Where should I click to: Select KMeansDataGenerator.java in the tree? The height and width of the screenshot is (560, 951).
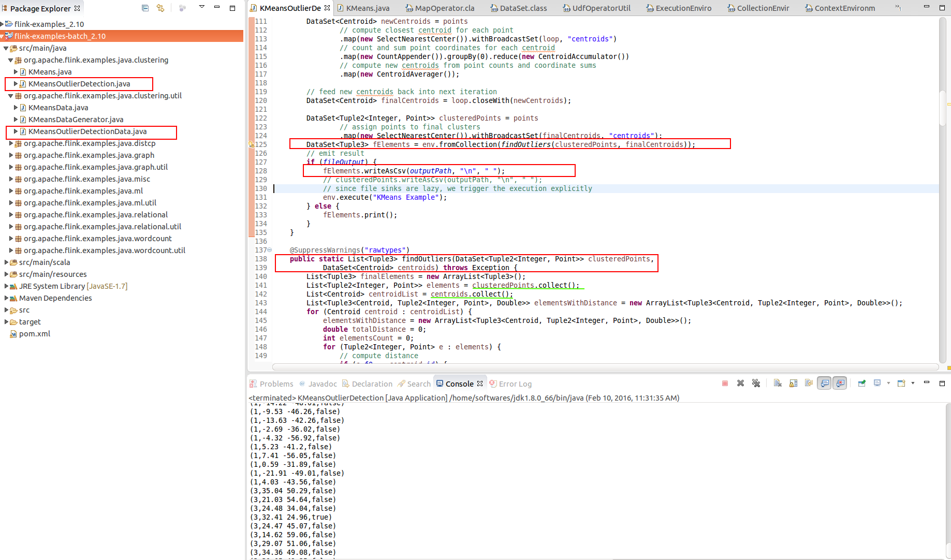[76, 120]
